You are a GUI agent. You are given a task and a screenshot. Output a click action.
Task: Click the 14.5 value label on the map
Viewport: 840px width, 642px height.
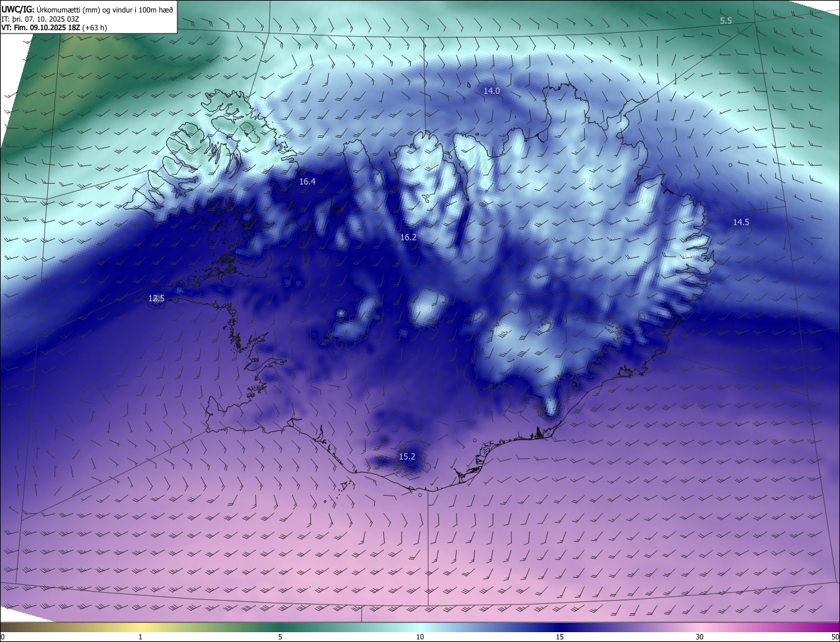coord(741,223)
